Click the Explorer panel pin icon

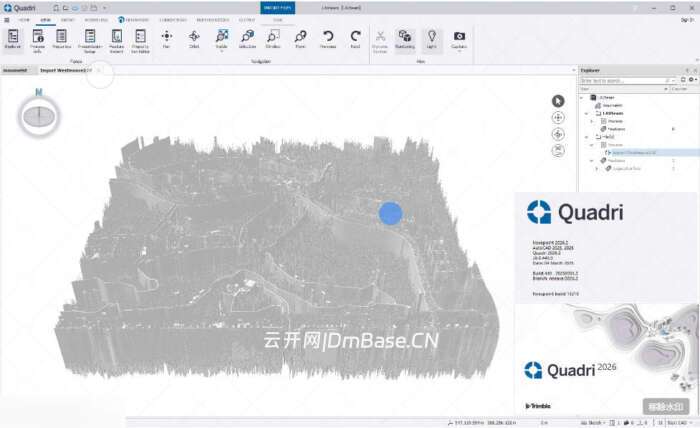[688, 71]
